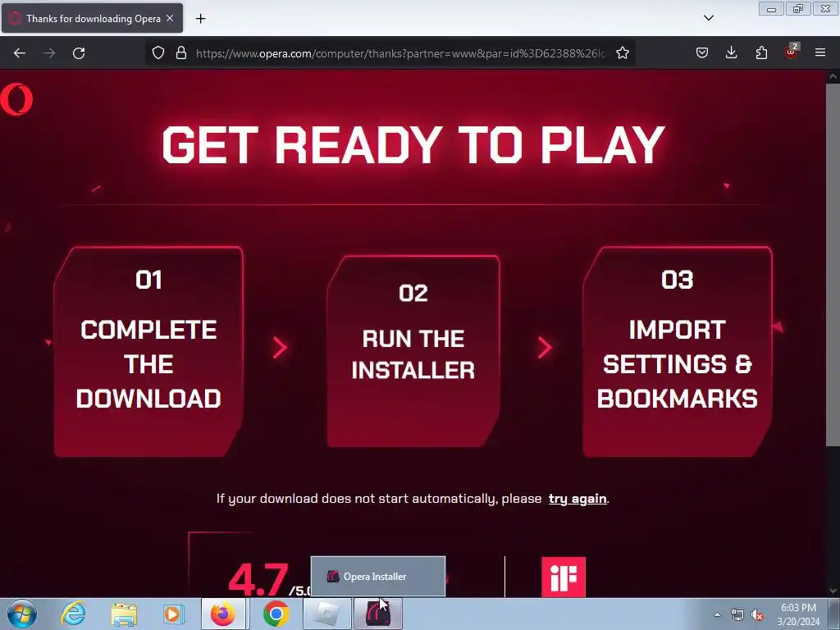Click the Import Settings & Bookmarks step card
840x630 pixels.
click(x=677, y=351)
